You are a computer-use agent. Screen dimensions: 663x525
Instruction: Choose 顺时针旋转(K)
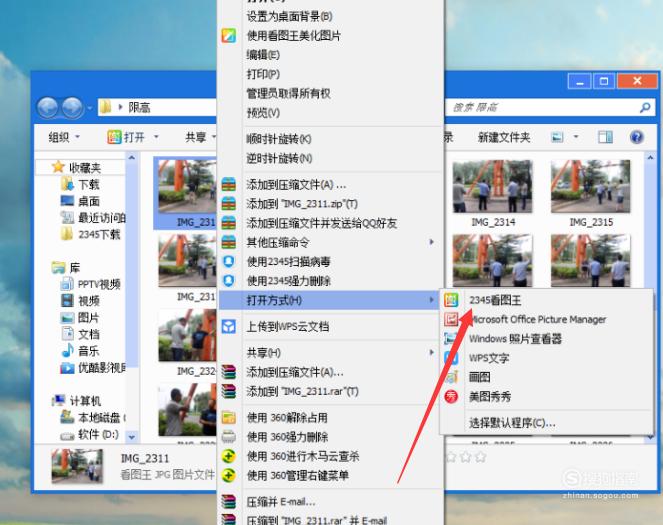point(279,139)
